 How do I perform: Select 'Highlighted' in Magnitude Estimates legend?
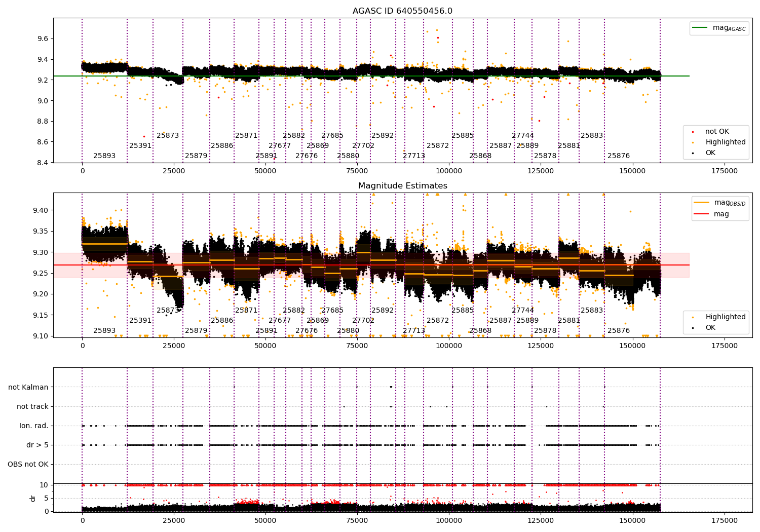click(x=726, y=317)
